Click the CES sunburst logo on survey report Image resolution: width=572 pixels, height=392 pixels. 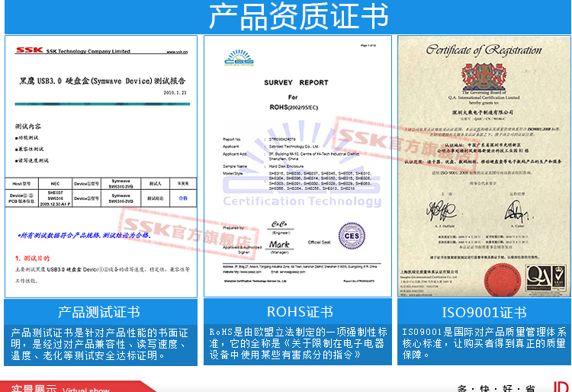tap(239, 58)
